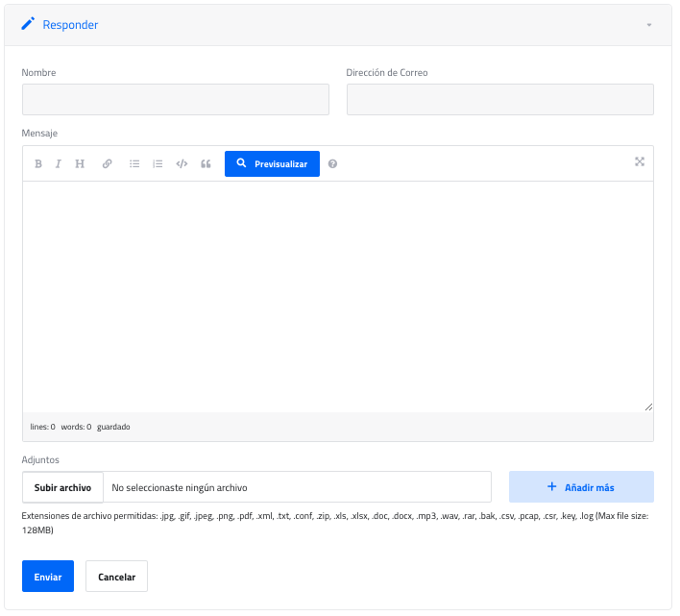Insert heading with the H icon

coord(80,164)
